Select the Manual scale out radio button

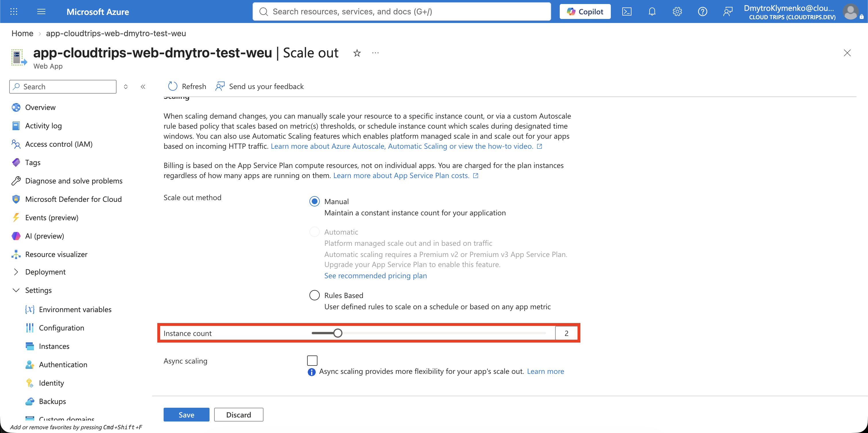(314, 202)
